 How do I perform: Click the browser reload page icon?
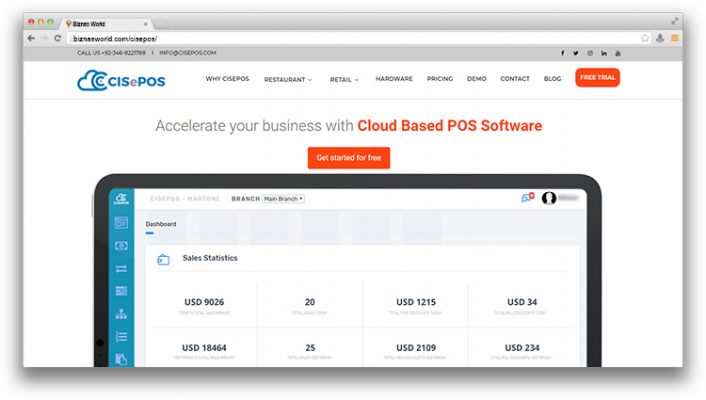[x=58, y=37]
